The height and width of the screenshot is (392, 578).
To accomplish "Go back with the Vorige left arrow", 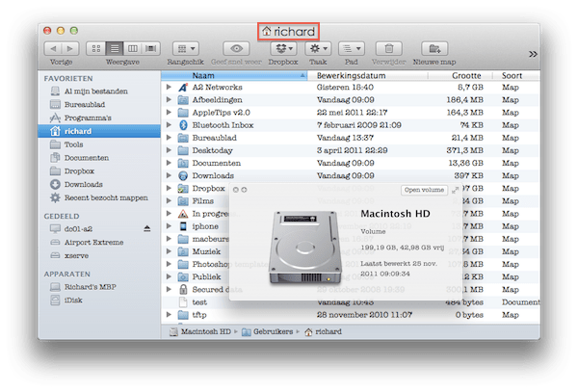I will pos(53,48).
